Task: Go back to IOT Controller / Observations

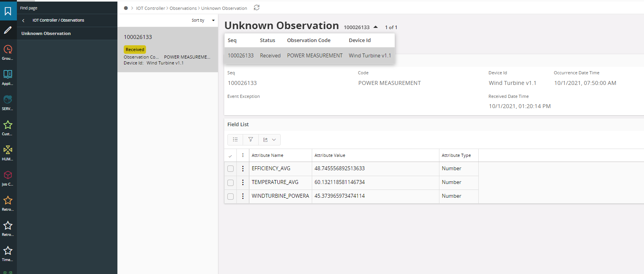Action: (24, 20)
